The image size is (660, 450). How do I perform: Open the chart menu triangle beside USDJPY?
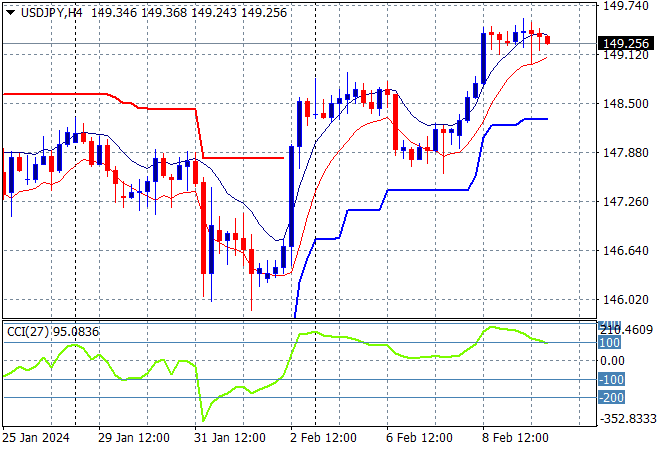(x=11, y=13)
